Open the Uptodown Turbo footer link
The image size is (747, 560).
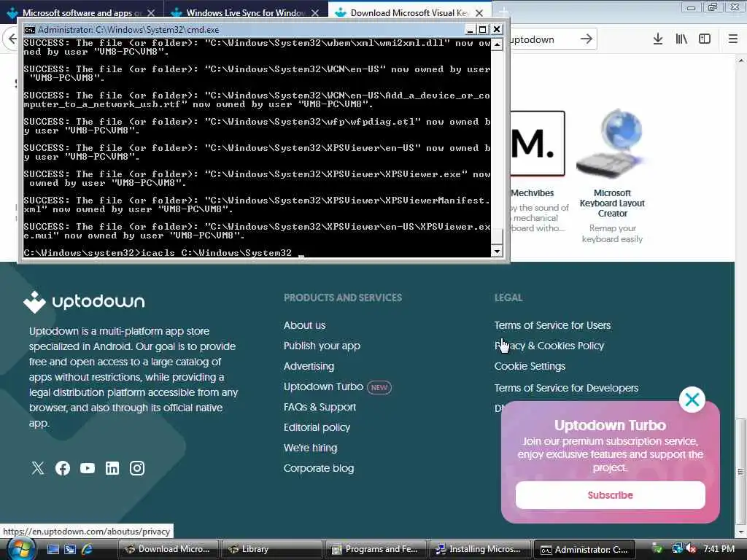[323, 386]
